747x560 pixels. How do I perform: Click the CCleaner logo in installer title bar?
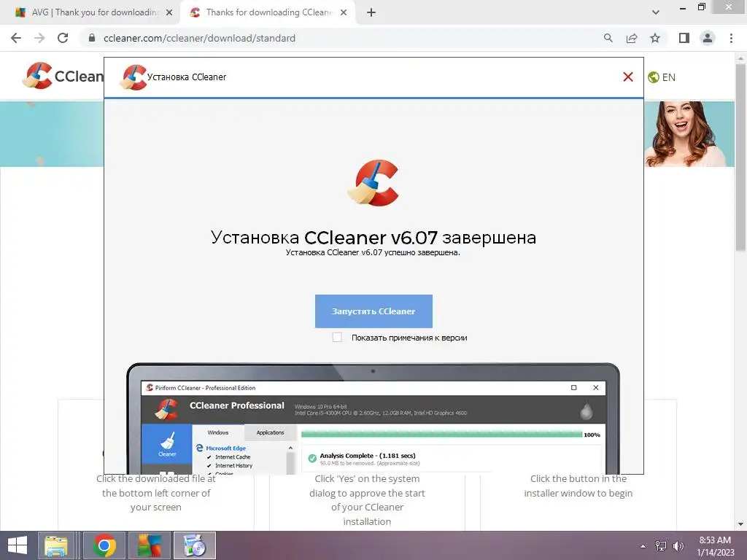[x=133, y=77]
